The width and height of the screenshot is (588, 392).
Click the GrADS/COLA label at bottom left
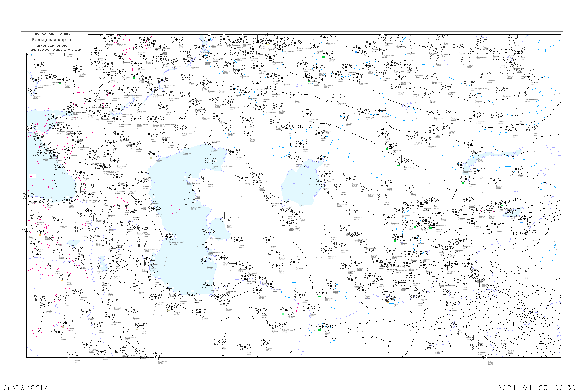26,387
